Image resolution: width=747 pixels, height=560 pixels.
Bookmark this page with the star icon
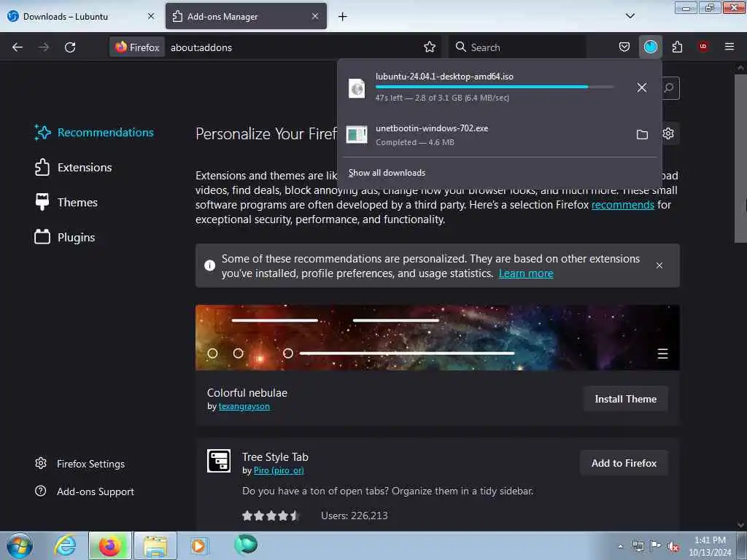point(430,47)
